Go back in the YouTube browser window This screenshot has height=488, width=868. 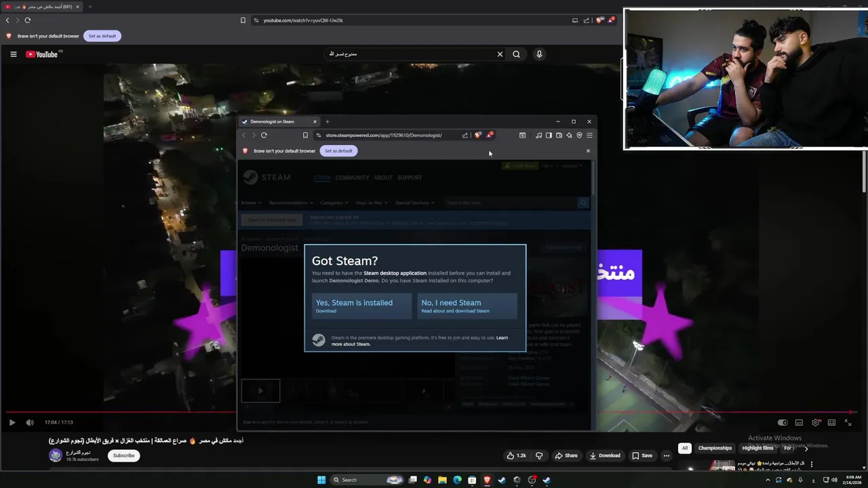[7, 20]
